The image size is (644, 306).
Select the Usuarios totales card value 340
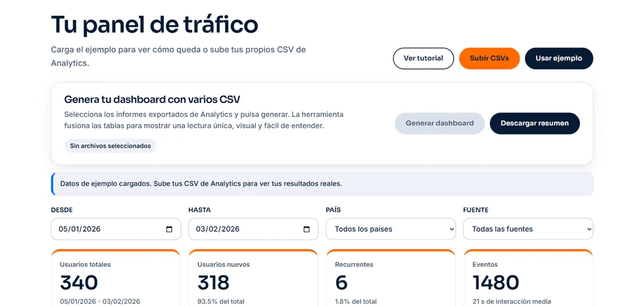coord(79,282)
